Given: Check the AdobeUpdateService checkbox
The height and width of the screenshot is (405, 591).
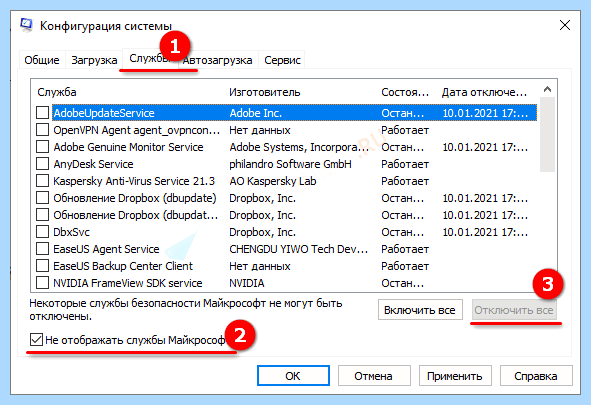Looking at the screenshot, I should coord(42,113).
